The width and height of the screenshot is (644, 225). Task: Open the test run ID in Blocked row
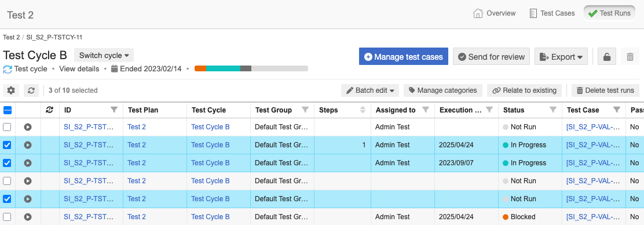click(89, 217)
